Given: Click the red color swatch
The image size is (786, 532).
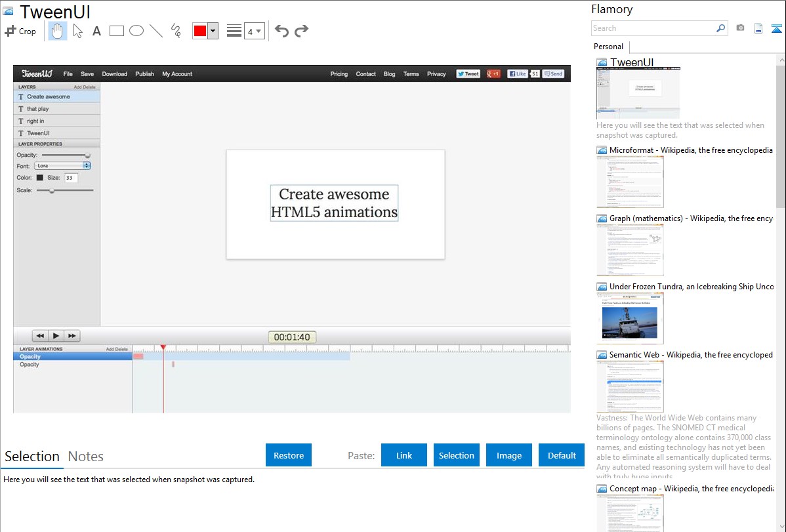Looking at the screenshot, I should point(200,31).
